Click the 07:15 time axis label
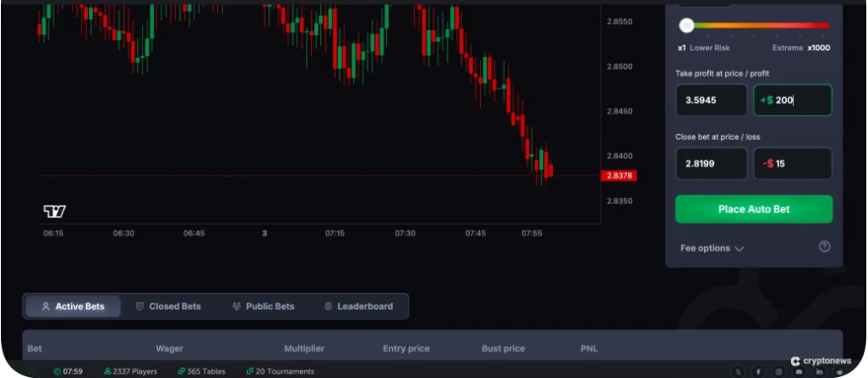 (335, 233)
